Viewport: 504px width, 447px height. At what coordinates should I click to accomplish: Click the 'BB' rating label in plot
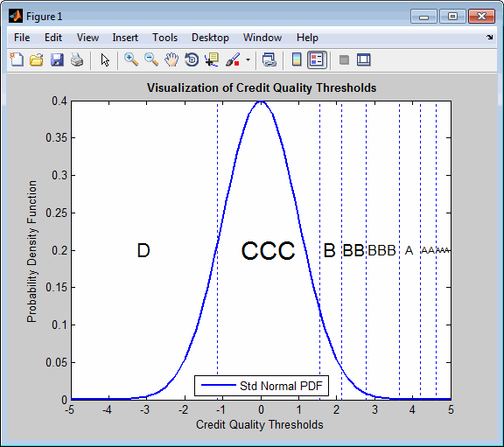tap(353, 250)
